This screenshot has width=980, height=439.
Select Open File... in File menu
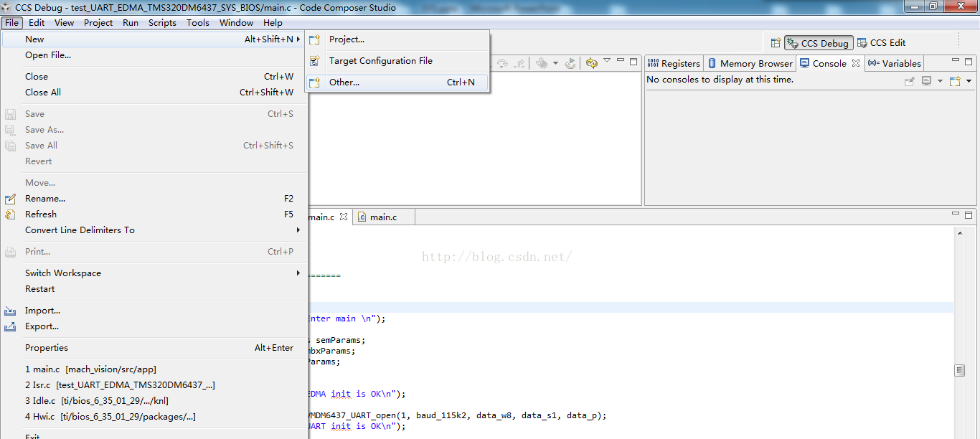pyautogui.click(x=154, y=55)
